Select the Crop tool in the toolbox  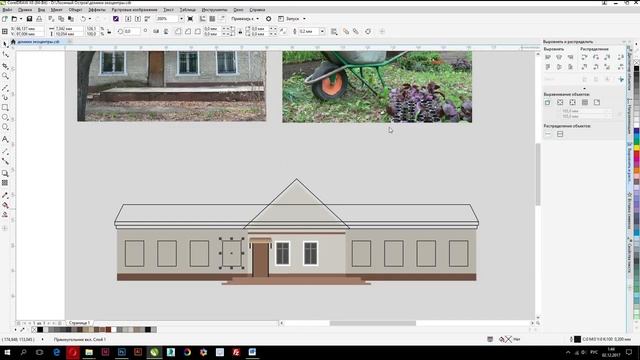(5, 65)
